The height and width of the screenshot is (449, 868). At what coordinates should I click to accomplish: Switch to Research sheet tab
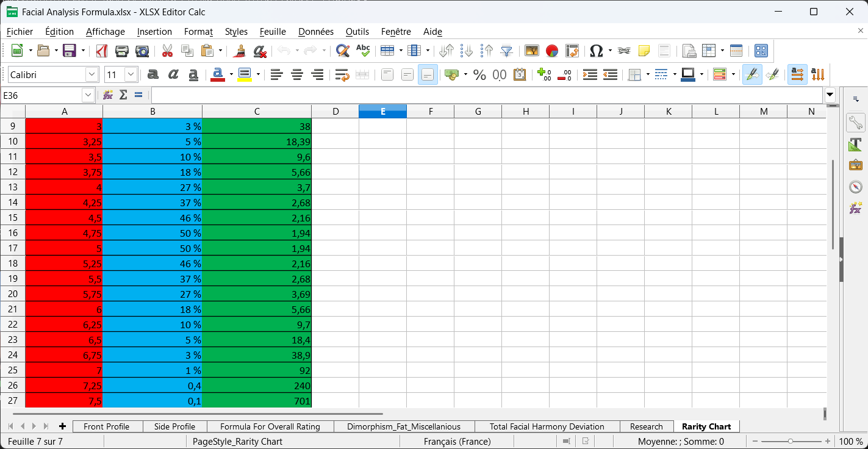click(x=647, y=426)
